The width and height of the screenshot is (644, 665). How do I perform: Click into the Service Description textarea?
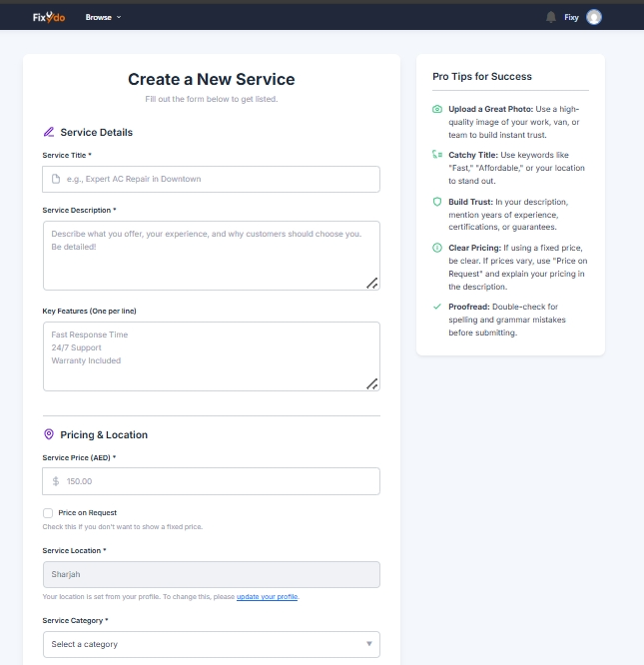coord(211,256)
